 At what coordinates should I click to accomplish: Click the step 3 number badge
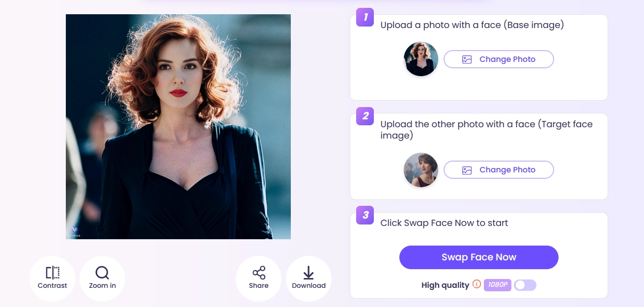(364, 215)
